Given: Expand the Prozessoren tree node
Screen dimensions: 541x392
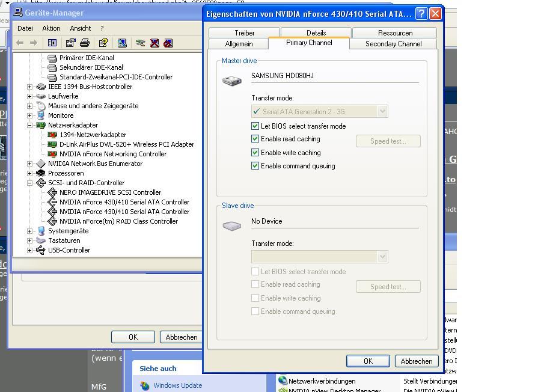Looking at the screenshot, I should [29, 173].
